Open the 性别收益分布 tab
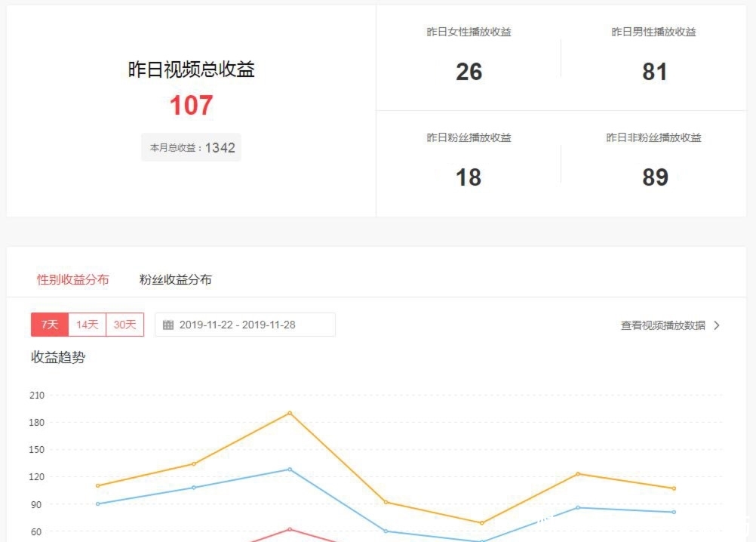 click(x=73, y=279)
